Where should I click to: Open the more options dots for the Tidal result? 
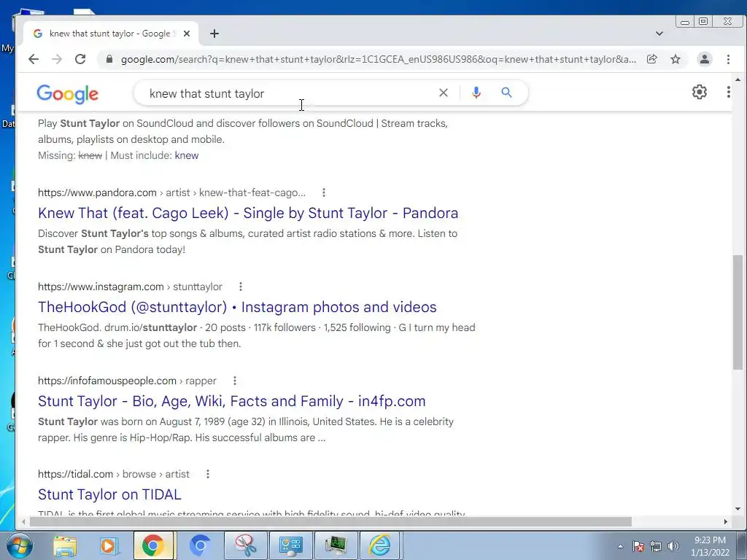208,474
